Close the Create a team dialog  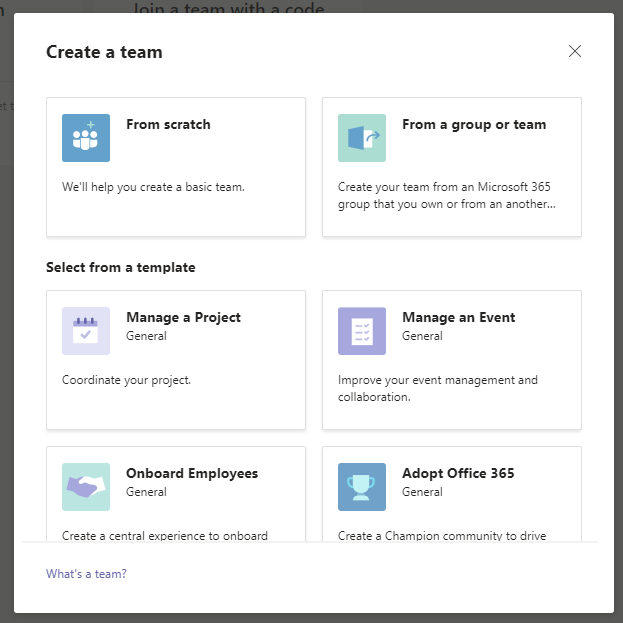click(575, 52)
